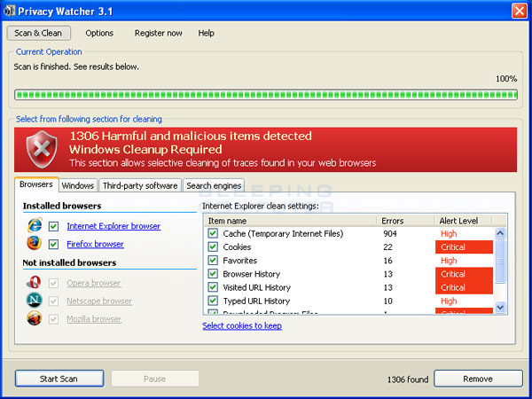
Task: Click the red shield warning icon
Action: tap(42, 149)
